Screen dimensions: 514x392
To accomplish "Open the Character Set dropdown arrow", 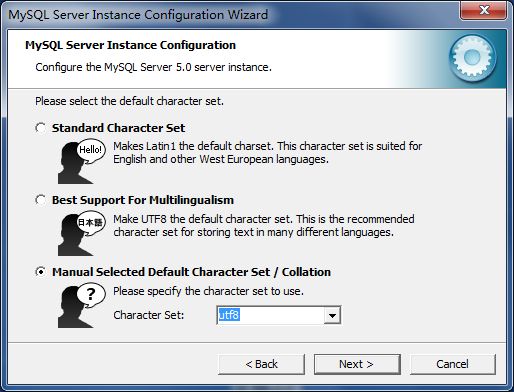I will coord(332,315).
